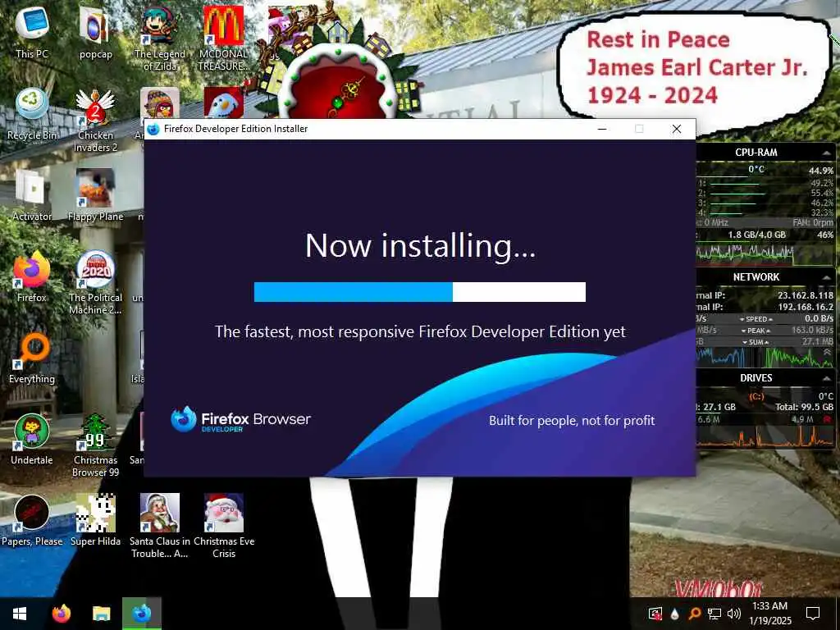The width and height of the screenshot is (840, 630).
Task: Launch Papers, Please from desktop
Action: (32, 521)
